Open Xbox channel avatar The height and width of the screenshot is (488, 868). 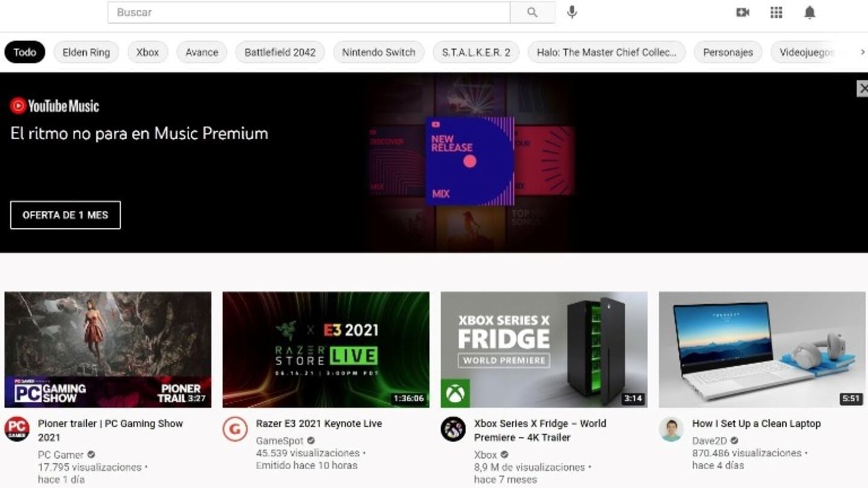point(453,429)
